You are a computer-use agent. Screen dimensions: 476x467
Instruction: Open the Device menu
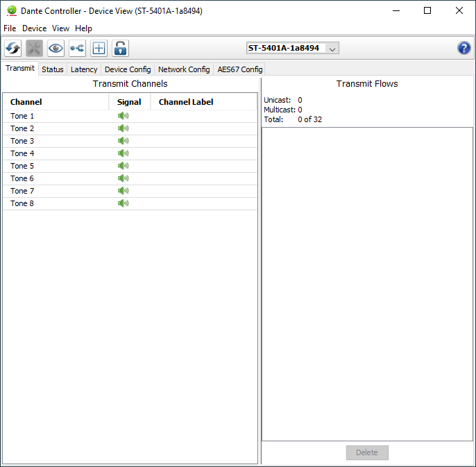coord(34,28)
